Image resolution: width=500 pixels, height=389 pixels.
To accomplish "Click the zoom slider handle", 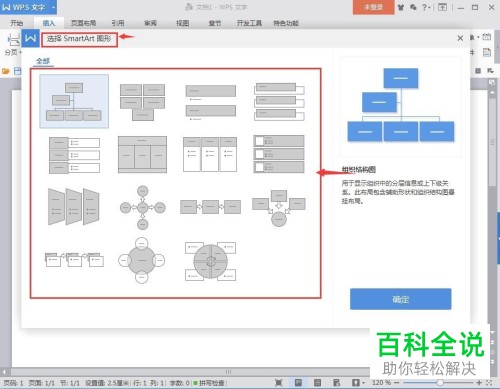I will 440,383.
